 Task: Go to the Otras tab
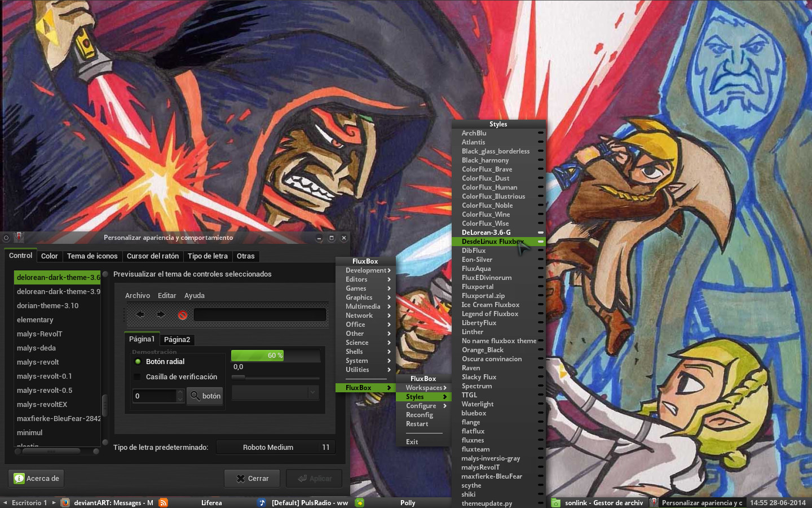click(x=245, y=256)
